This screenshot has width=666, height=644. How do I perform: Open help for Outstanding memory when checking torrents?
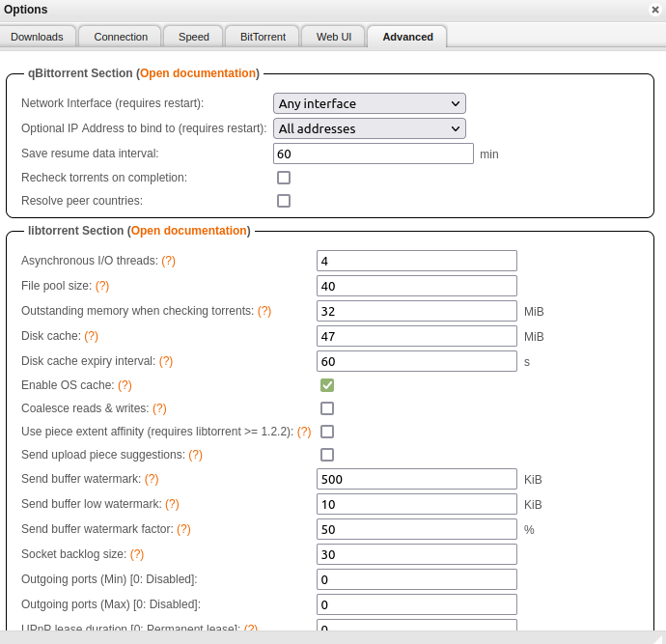click(264, 311)
